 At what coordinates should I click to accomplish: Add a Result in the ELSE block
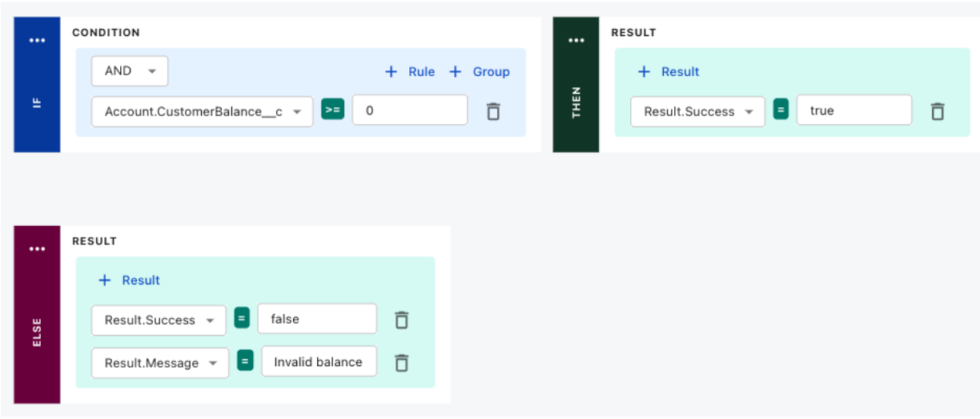tap(129, 280)
